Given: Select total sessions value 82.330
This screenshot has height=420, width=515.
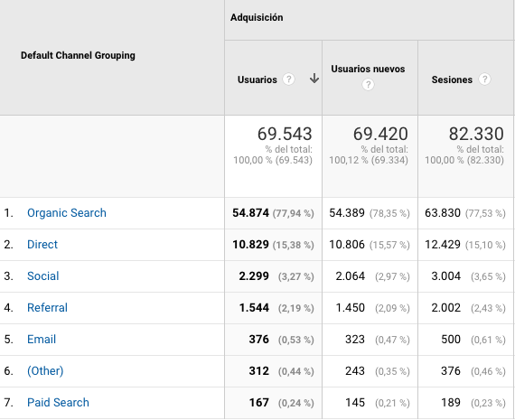Looking at the screenshot, I should coord(476,134).
